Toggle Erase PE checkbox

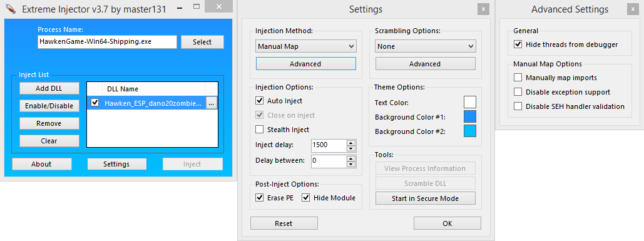coord(260,198)
